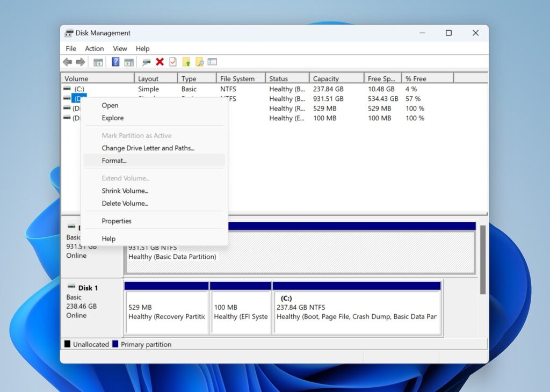Click the Help toolbar icon

(115, 61)
